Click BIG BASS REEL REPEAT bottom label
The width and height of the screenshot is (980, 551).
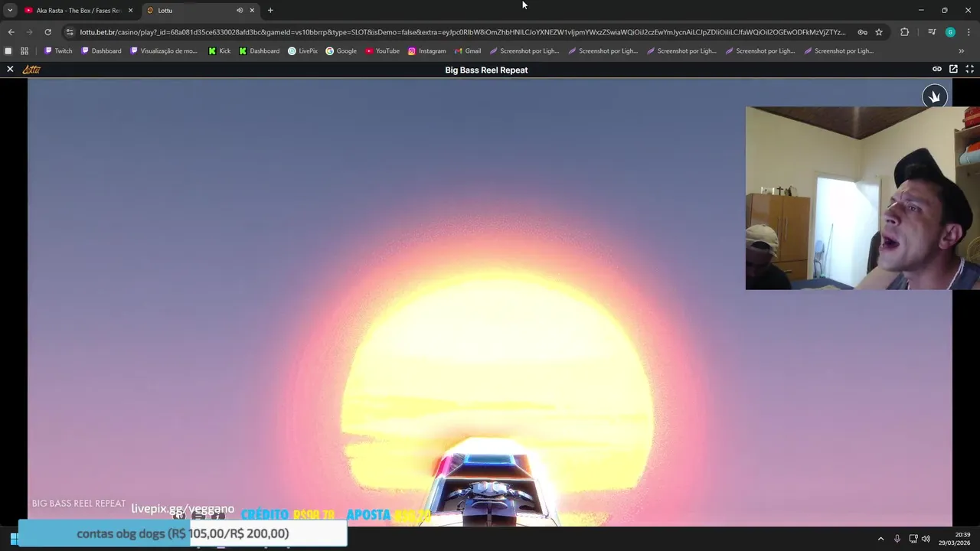(x=78, y=504)
